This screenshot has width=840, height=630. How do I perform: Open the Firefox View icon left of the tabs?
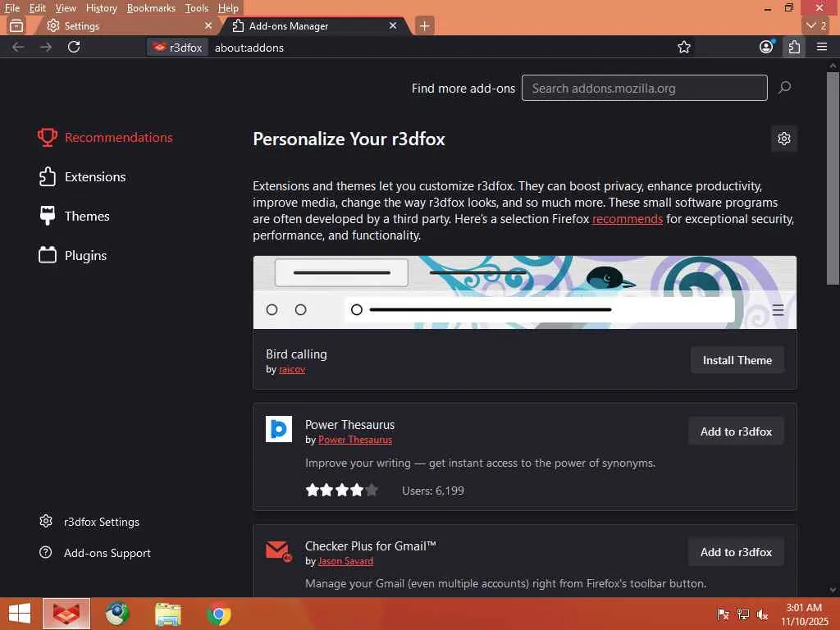(16, 25)
